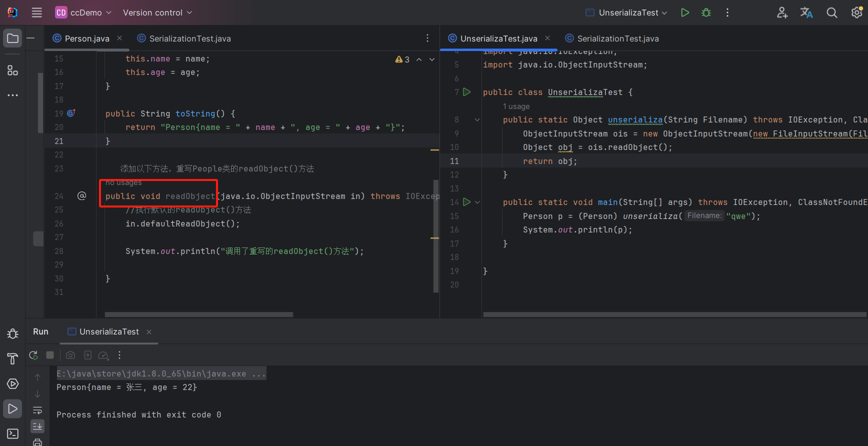Open Run toolbar more options
The width and height of the screenshot is (868, 446).
(x=119, y=355)
